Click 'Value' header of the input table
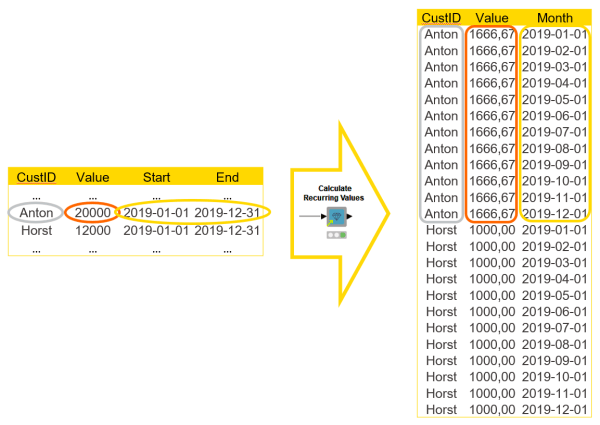This screenshot has width=600, height=425. coord(93,177)
